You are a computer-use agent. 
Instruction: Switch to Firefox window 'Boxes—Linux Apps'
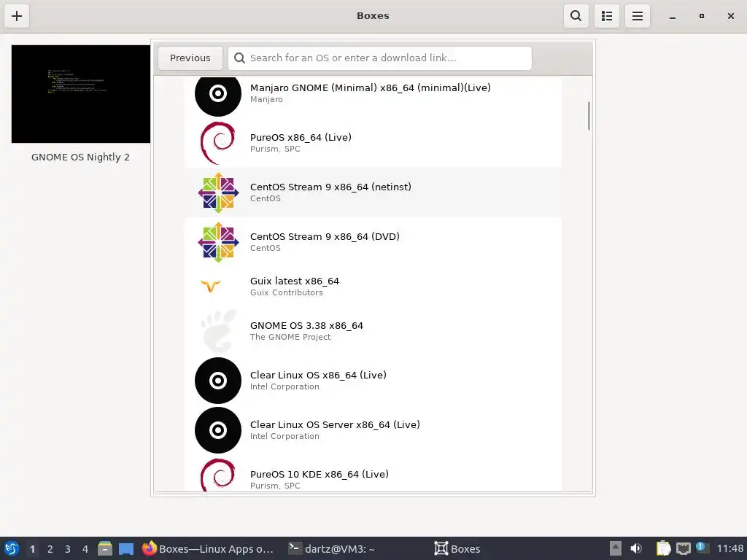(208, 548)
